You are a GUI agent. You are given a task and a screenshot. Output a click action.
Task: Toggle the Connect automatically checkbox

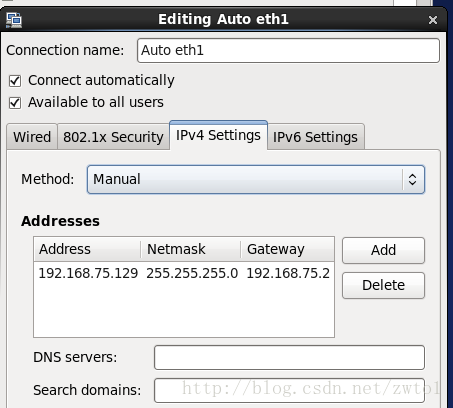click(15, 81)
